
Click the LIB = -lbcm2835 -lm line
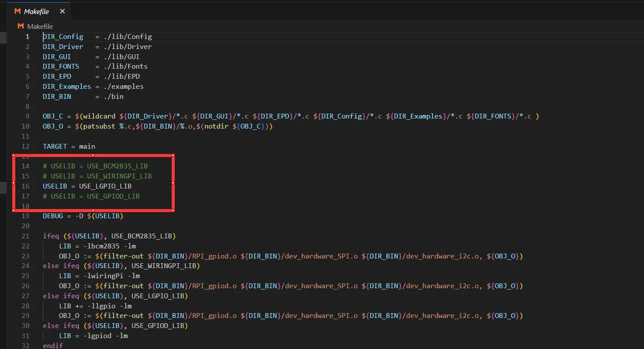coord(97,246)
